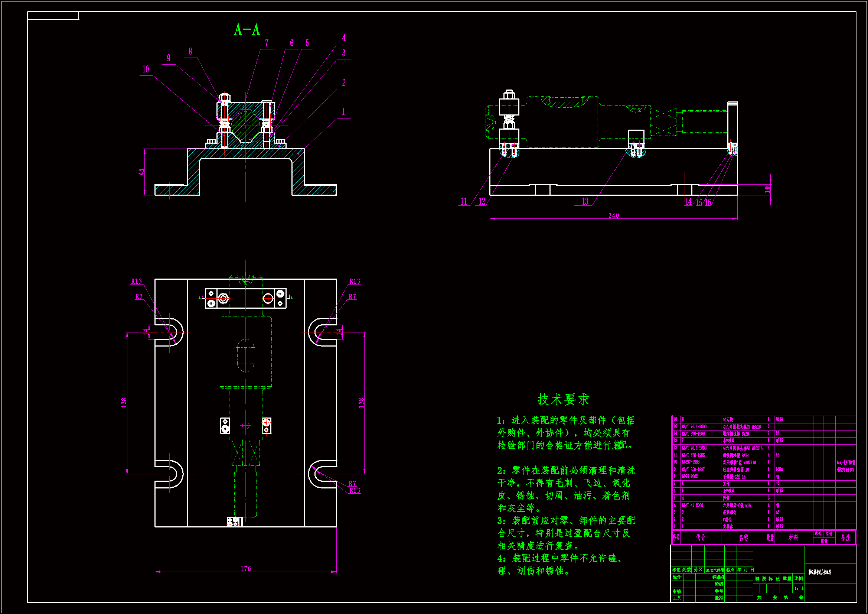Screen dimensions: 868x614
Task: Click the 技术要求 heading text
Action: click(x=563, y=400)
